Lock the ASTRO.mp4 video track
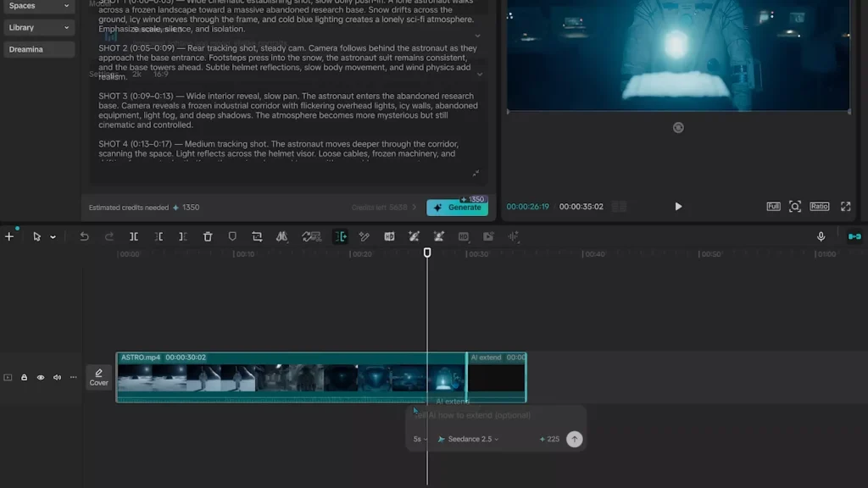 tap(25, 377)
